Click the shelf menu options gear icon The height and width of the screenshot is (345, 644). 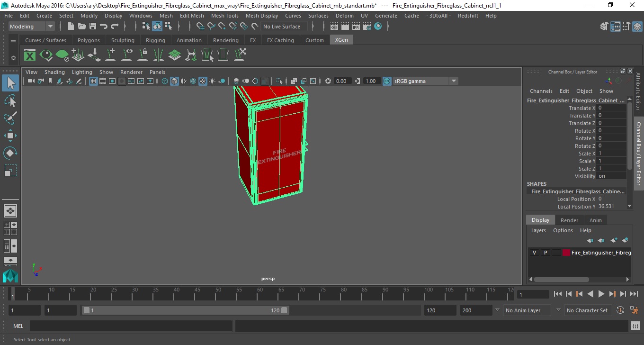tap(13, 58)
